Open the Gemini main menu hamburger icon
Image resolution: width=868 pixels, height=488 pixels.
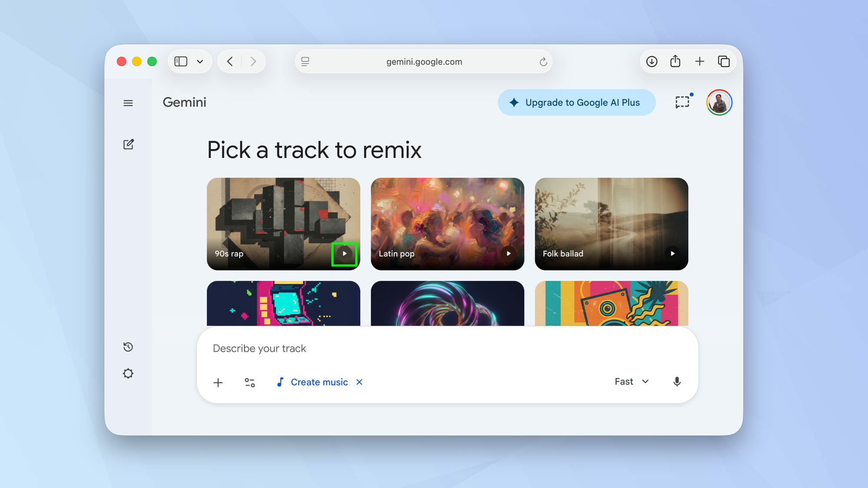click(128, 103)
